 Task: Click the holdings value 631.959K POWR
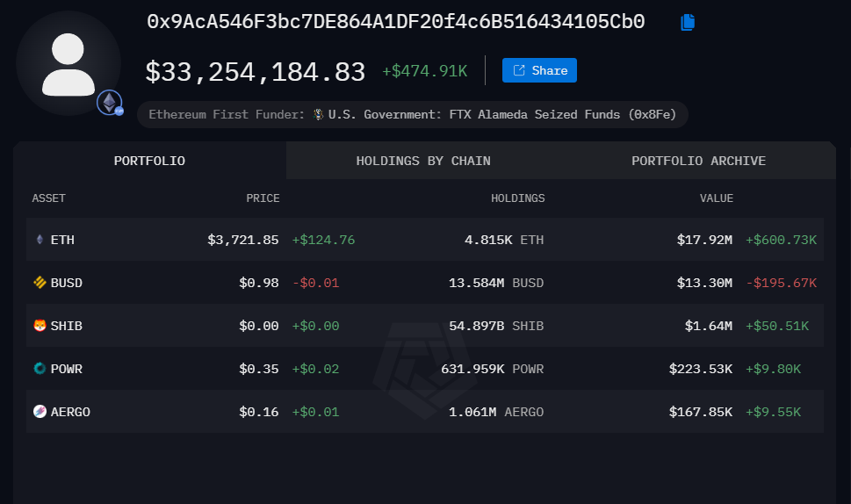493,369
